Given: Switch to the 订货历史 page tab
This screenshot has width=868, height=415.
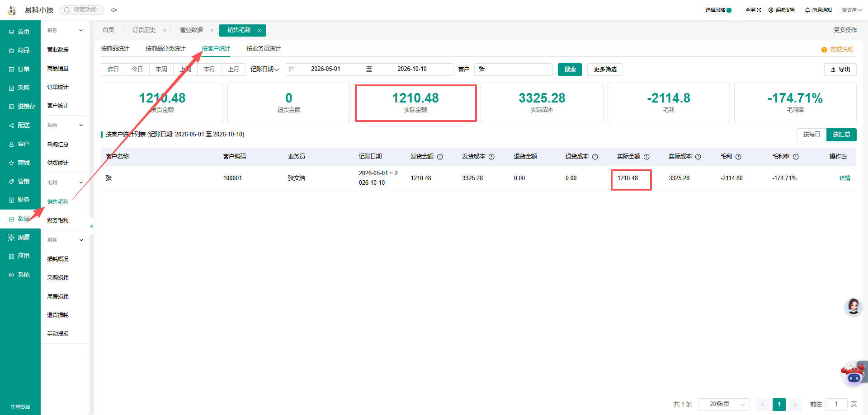Looking at the screenshot, I should (x=144, y=30).
